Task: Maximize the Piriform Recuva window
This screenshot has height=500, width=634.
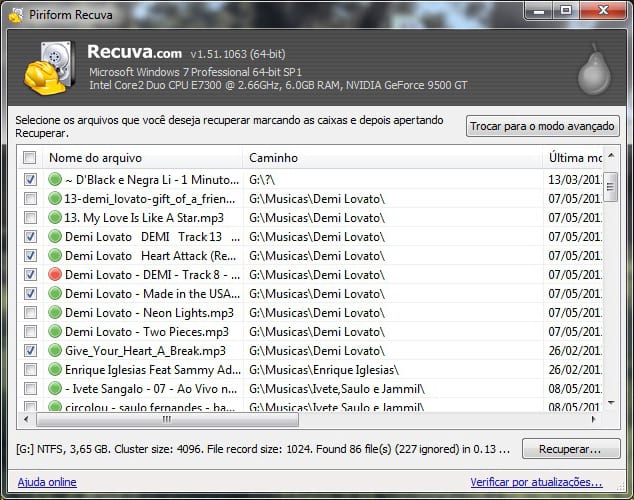Action: (566, 11)
